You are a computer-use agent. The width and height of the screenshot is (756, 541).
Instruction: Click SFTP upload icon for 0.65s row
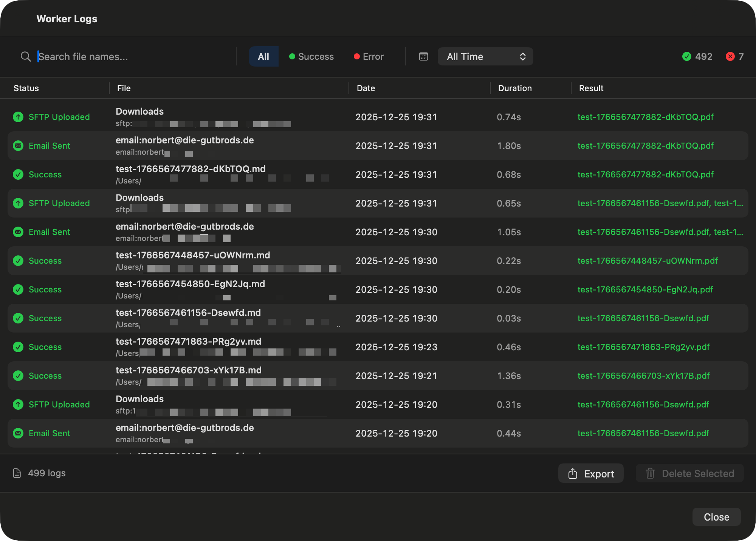tap(18, 203)
